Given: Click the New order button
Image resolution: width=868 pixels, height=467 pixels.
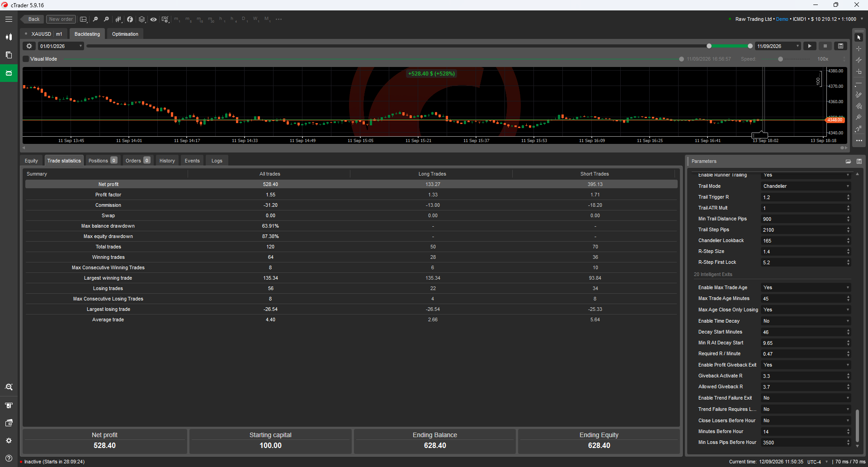Looking at the screenshot, I should click(61, 19).
